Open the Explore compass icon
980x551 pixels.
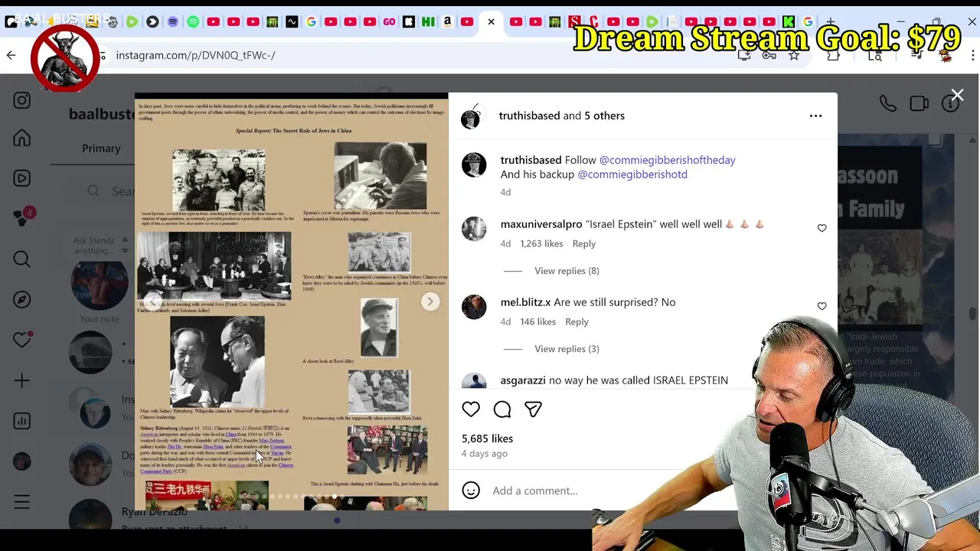(21, 299)
